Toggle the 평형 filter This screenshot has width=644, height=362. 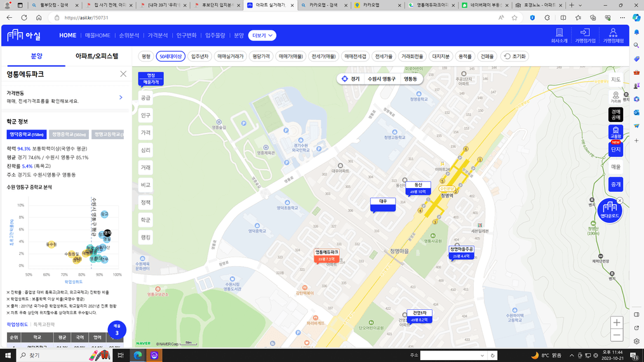pyautogui.click(x=146, y=57)
